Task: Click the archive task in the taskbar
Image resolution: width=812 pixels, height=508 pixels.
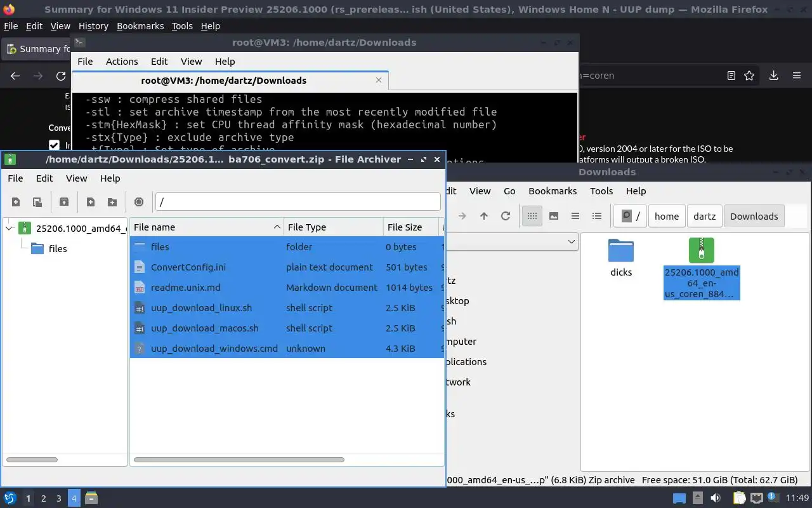Action: coord(91,498)
